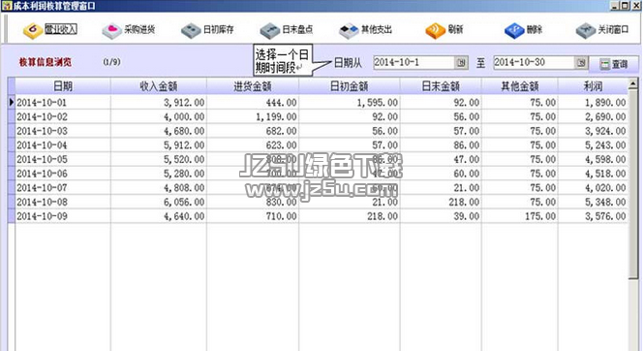Click the orange 刷新 refresh icon
This screenshot has height=351, width=644.
436,30
